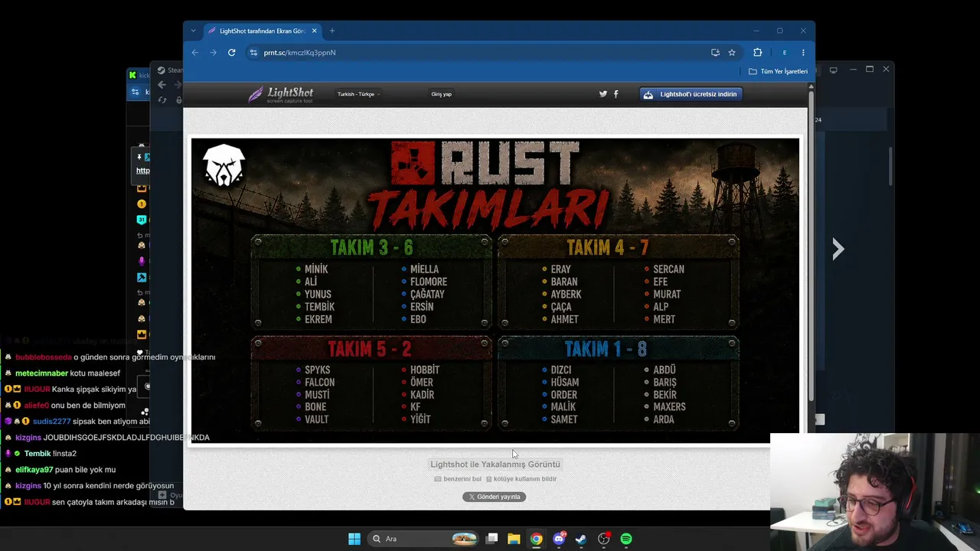Open the Turkish - Türkçe language dropdown
The height and width of the screenshot is (551, 980).
[x=358, y=94]
